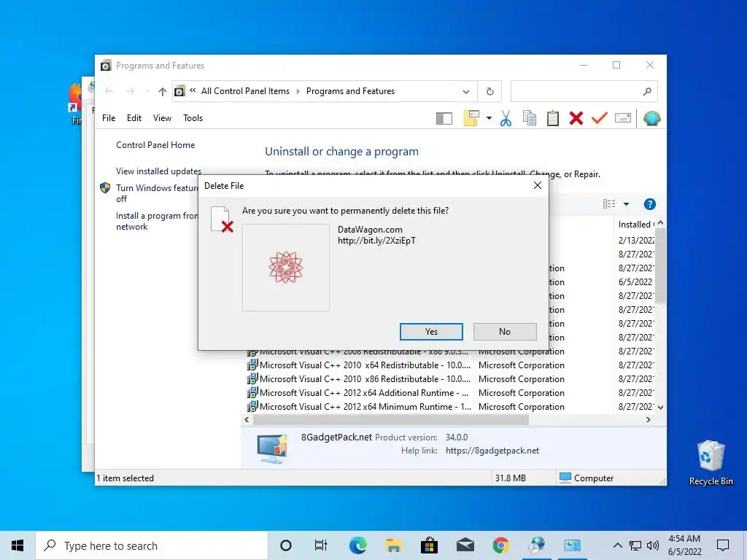
Task: Confirm deletion with the Yes button
Action: (431, 332)
